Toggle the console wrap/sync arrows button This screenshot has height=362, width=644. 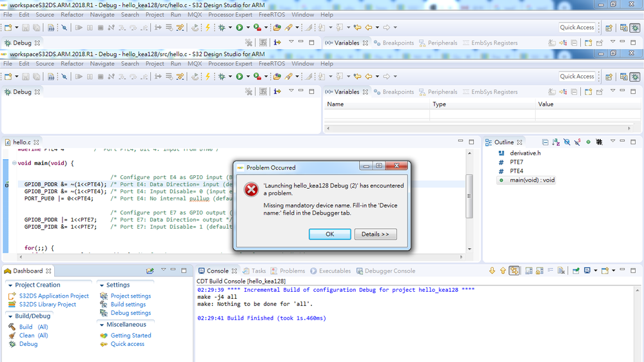514,271
